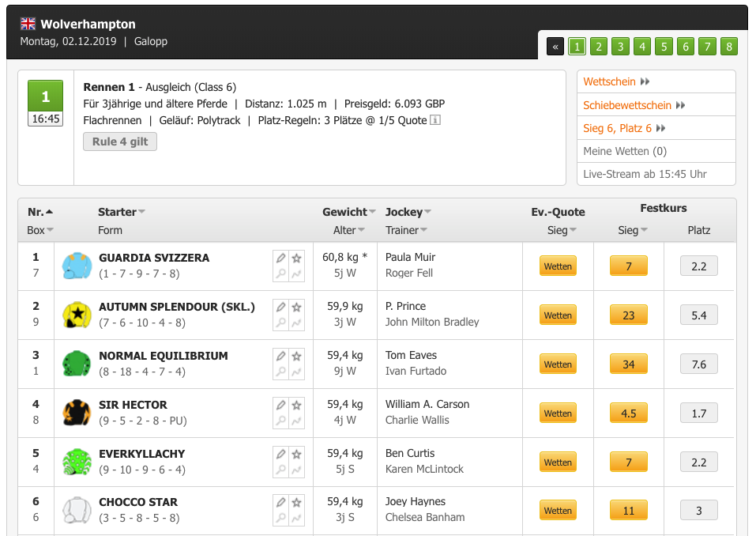
Task: Star Sir Hector as favorite
Action: coord(296,406)
